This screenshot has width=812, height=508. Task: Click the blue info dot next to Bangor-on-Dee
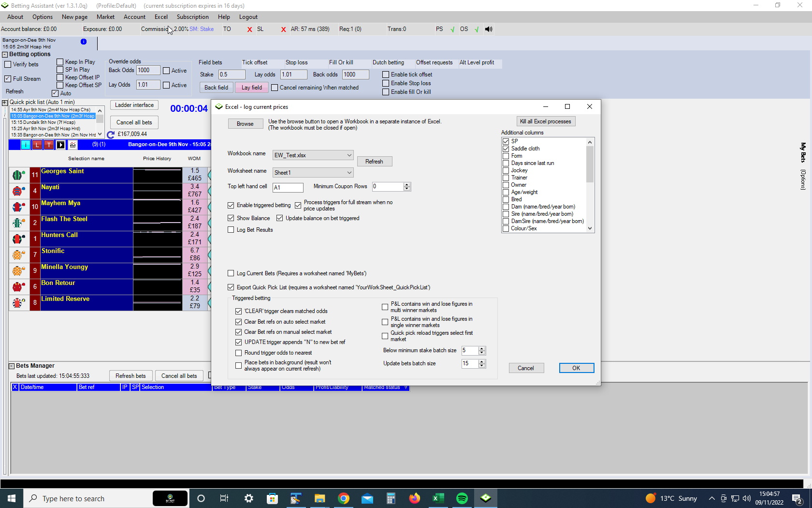[84, 42]
